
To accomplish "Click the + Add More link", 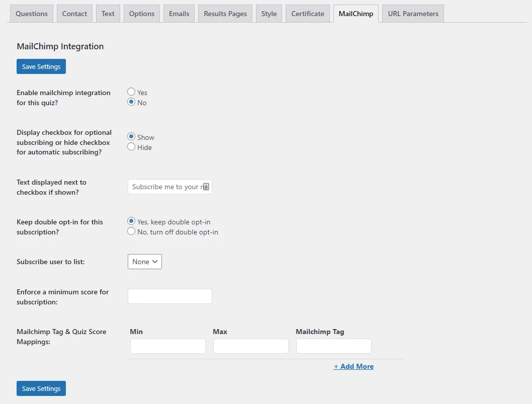I will [x=353, y=366].
